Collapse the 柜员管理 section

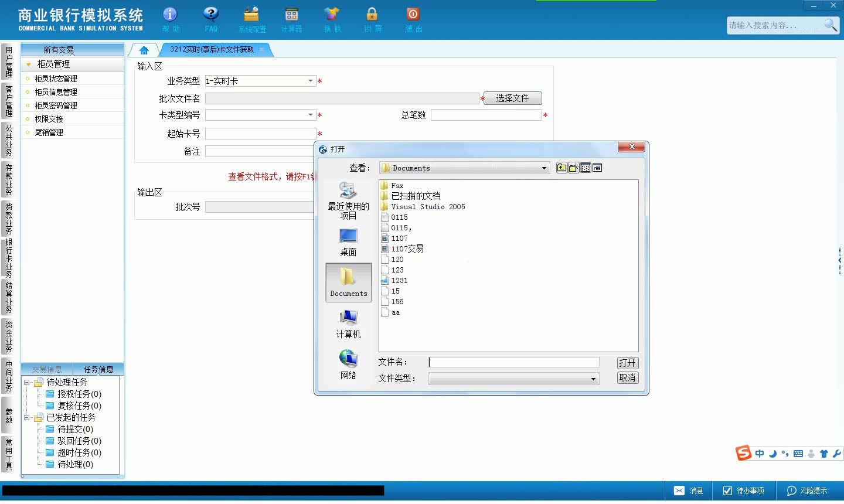coord(28,64)
